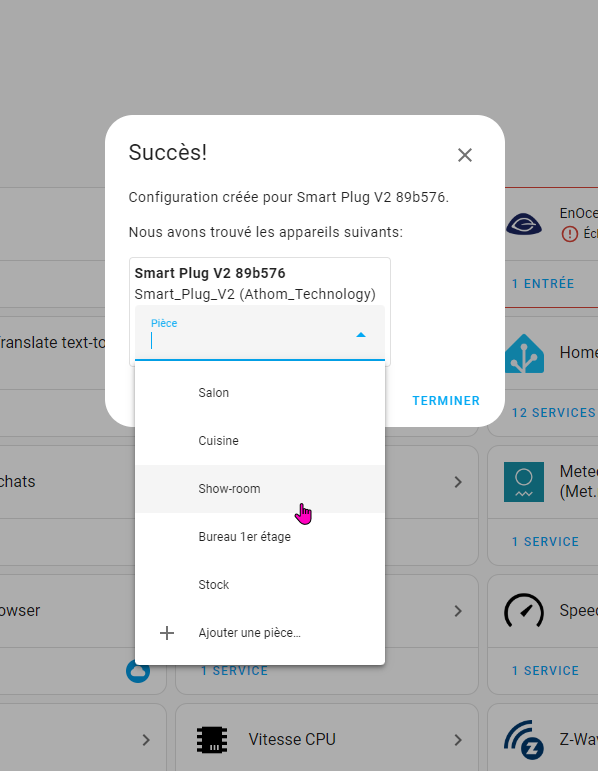Click the Meteorologisk institutt icon
Screen dimensions: 598x771
[x=524, y=482]
